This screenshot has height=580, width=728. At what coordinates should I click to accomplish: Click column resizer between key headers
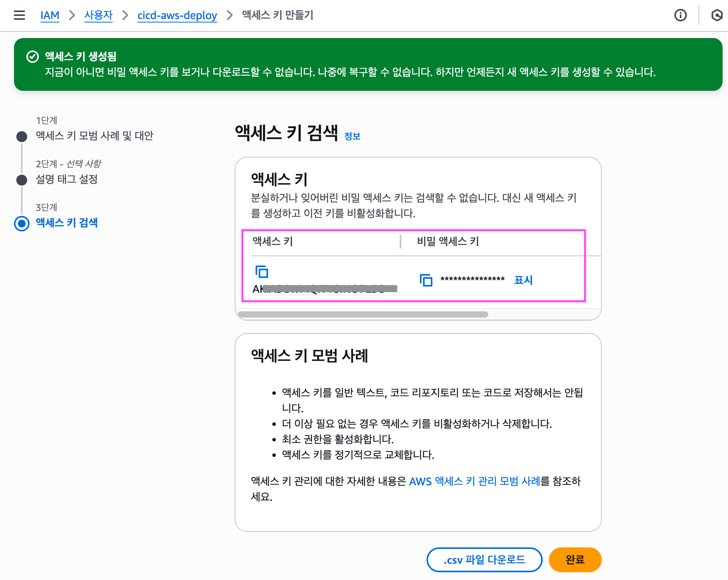pyautogui.click(x=401, y=241)
